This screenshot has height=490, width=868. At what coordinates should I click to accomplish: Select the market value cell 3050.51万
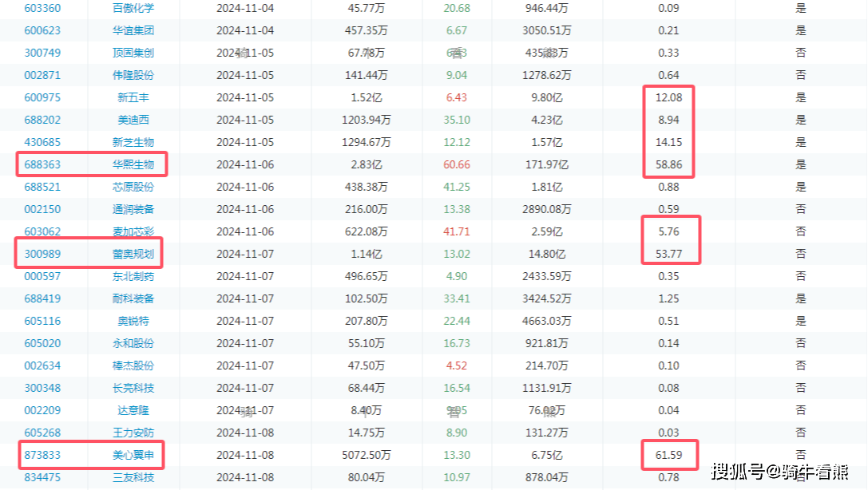point(546,30)
